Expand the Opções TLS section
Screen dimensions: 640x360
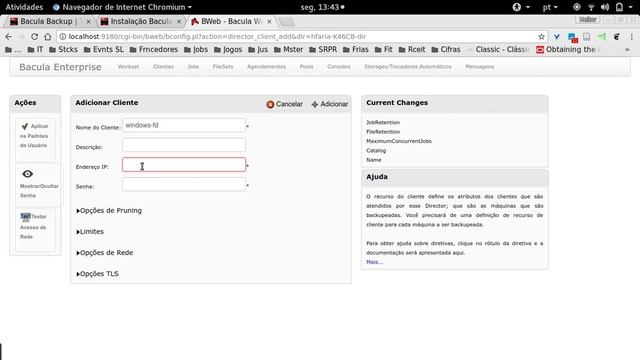click(x=97, y=274)
